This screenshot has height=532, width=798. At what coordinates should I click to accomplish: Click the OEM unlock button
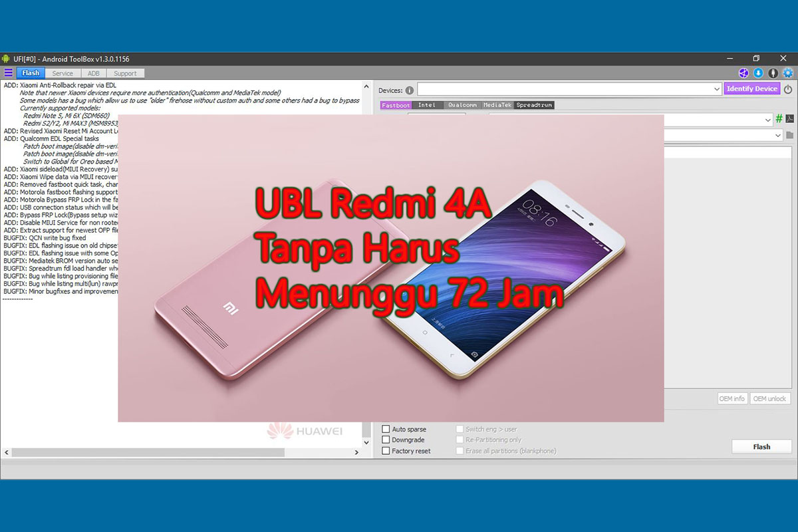pyautogui.click(x=770, y=398)
